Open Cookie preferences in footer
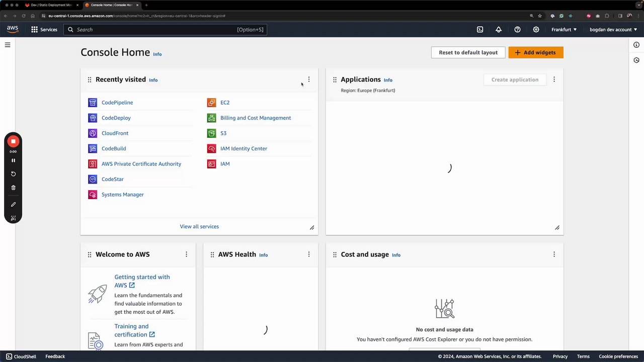The height and width of the screenshot is (362, 644). [618, 356]
